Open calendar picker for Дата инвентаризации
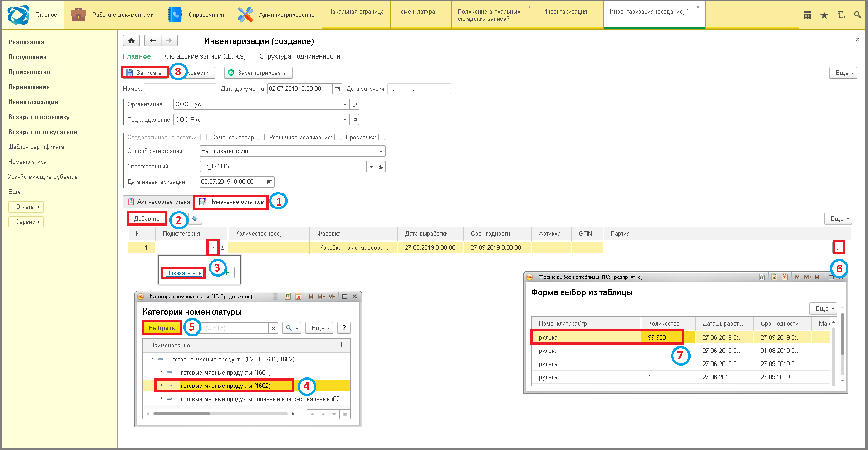 (270, 182)
